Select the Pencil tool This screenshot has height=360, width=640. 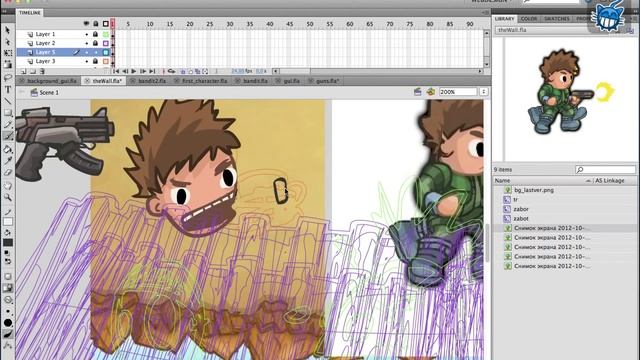pyautogui.click(x=8, y=124)
